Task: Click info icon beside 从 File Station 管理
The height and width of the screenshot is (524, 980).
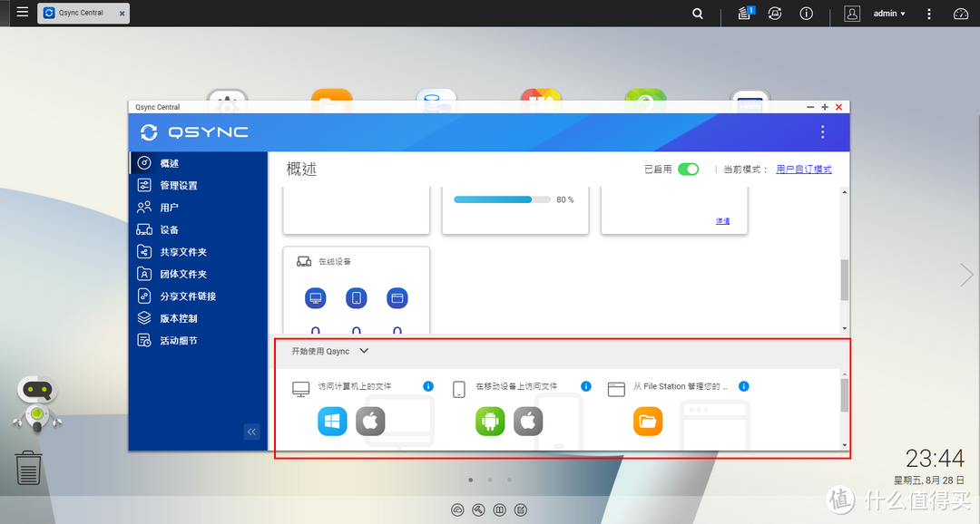Action: 744,386
